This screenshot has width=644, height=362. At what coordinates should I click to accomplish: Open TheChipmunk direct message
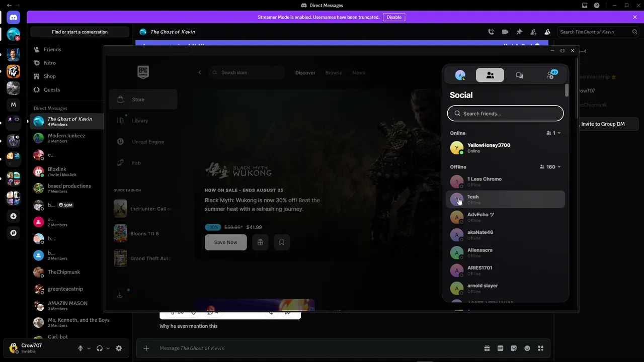(x=66, y=272)
